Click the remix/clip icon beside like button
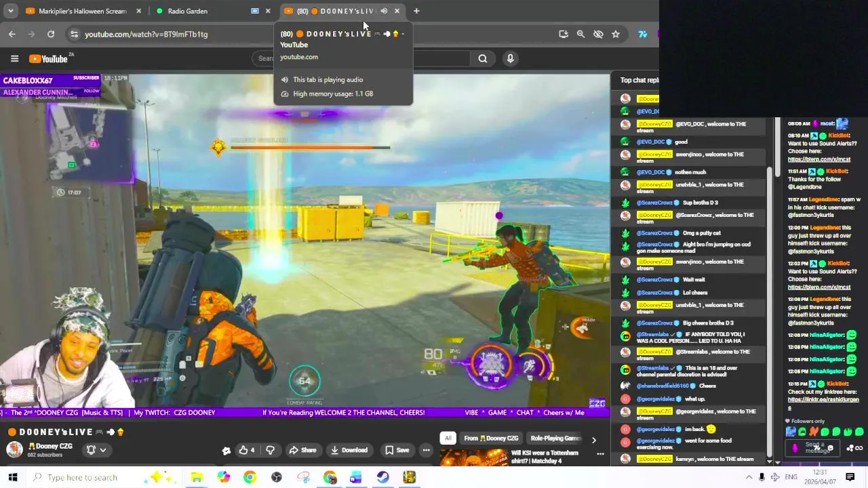Screen dimensions: 868x488 pos(226,450)
